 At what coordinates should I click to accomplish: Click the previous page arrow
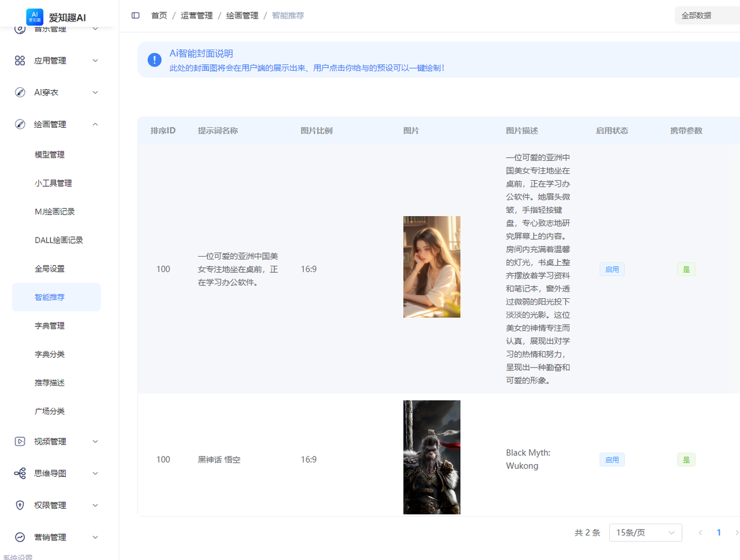pyautogui.click(x=700, y=532)
